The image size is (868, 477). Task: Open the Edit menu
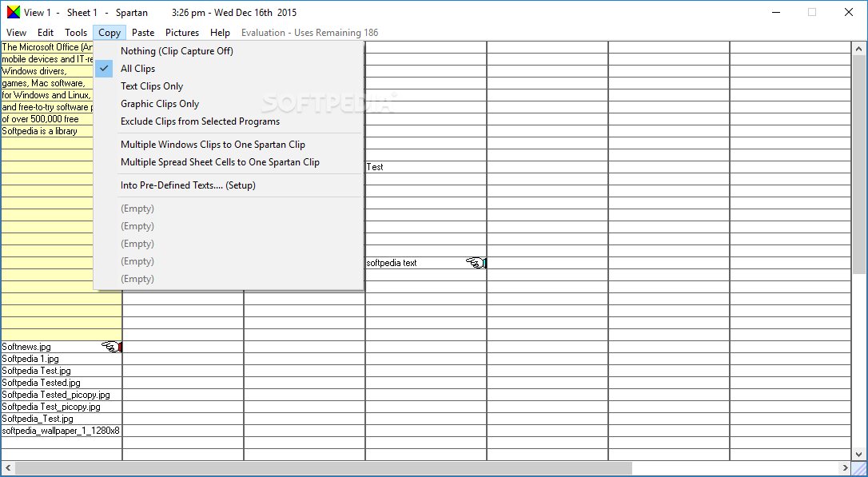pyautogui.click(x=46, y=33)
